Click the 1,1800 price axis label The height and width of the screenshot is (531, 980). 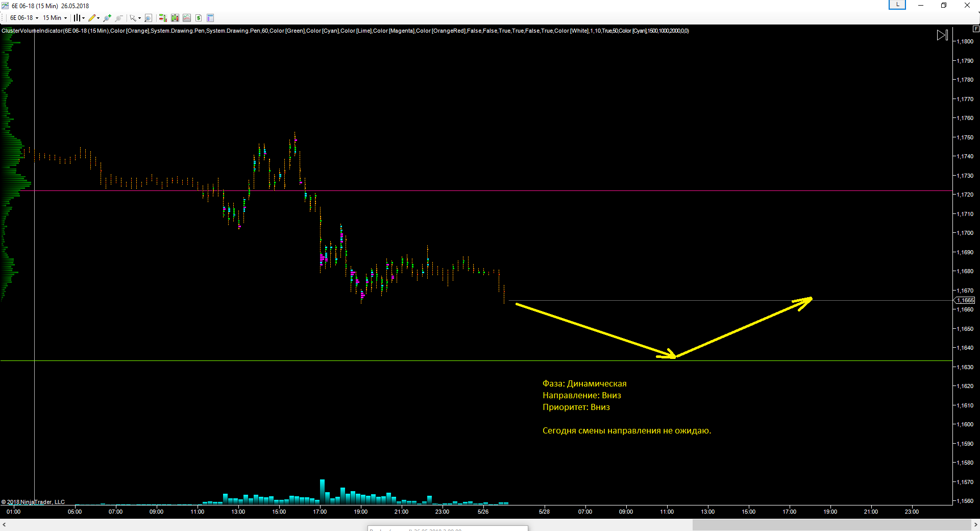[x=965, y=41]
